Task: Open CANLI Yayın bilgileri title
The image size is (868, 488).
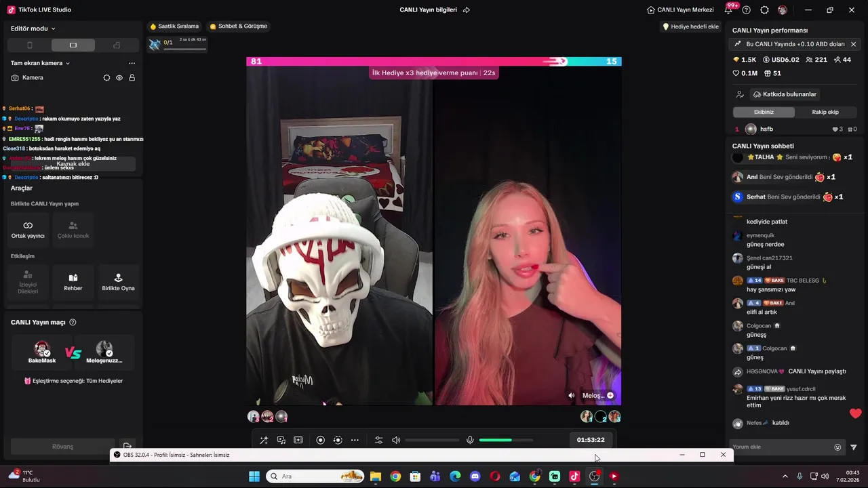Action: pos(428,10)
